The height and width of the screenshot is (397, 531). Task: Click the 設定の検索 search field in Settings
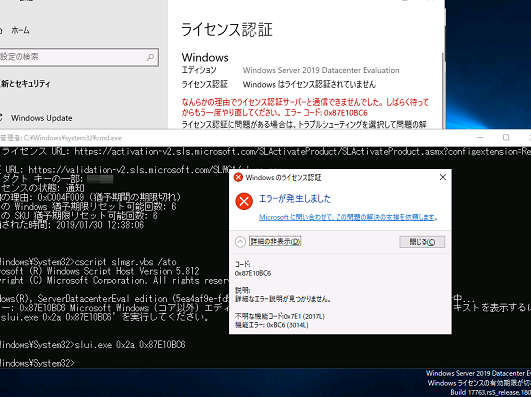78,57
